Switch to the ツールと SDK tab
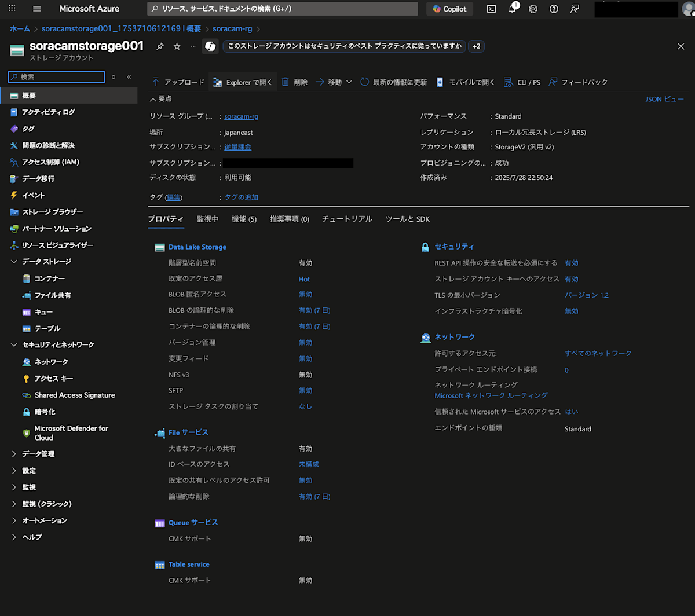This screenshot has height=616, width=695. pyautogui.click(x=408, y=219)
